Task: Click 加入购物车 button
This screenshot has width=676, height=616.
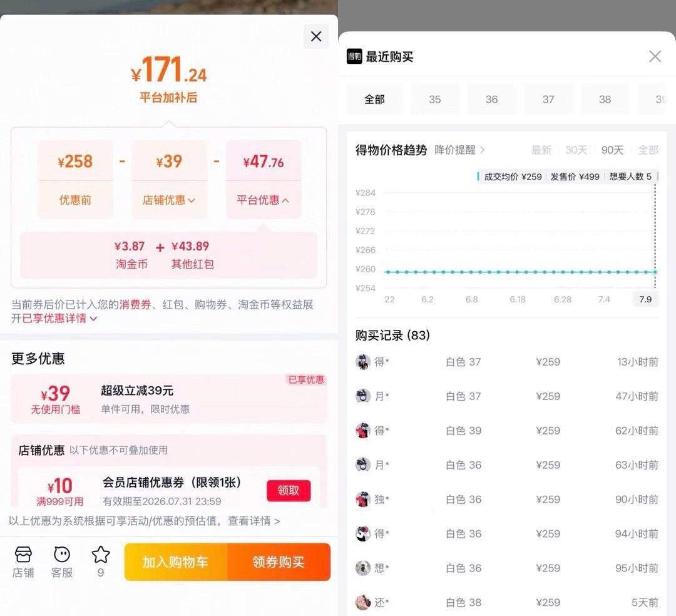Action: (x=175, y=562)
